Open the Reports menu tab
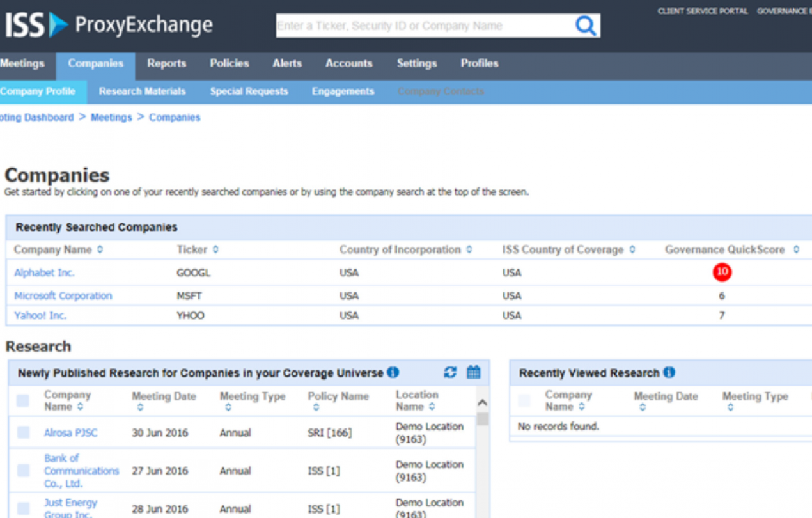 click(166, 63)
